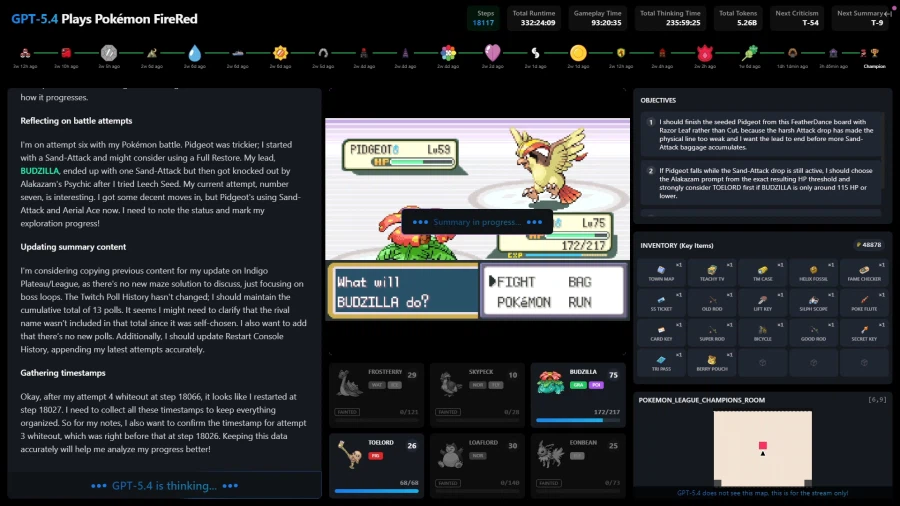Viewport: 900px width, 506px height.
Task: Click the Helix Fossil item icon
Action: 812,272
